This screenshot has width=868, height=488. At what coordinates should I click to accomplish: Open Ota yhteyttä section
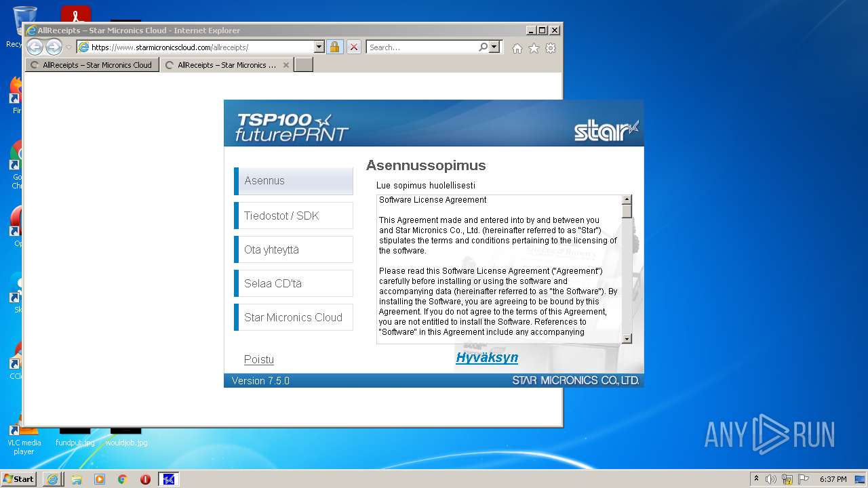click(294, 249)
